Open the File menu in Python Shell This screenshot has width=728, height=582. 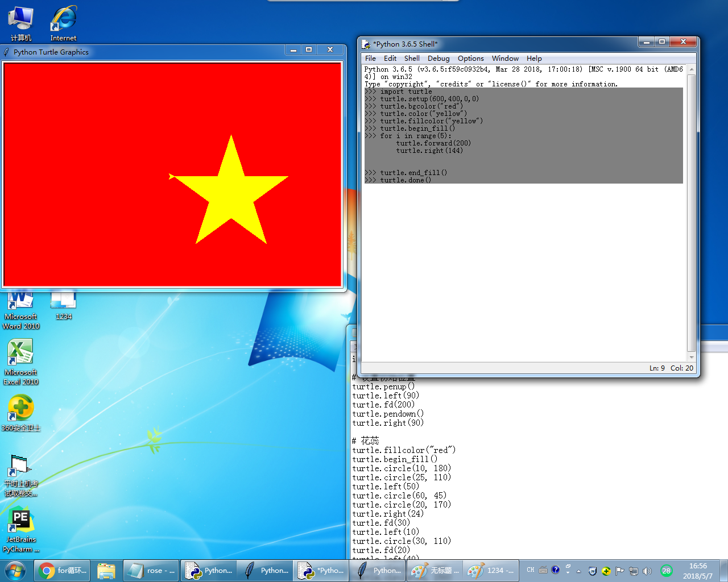pyautogui.click(x=370, y=59)
